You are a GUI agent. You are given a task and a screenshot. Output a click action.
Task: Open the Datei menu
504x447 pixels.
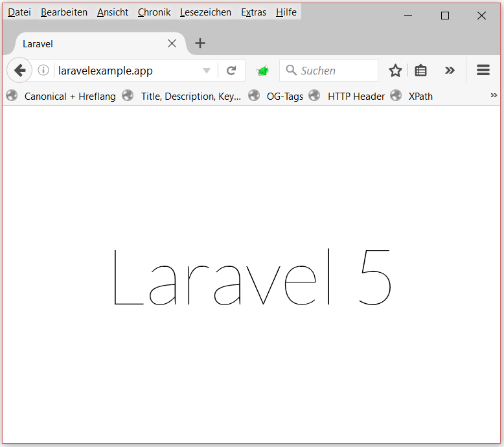click(x=19, y=12)
